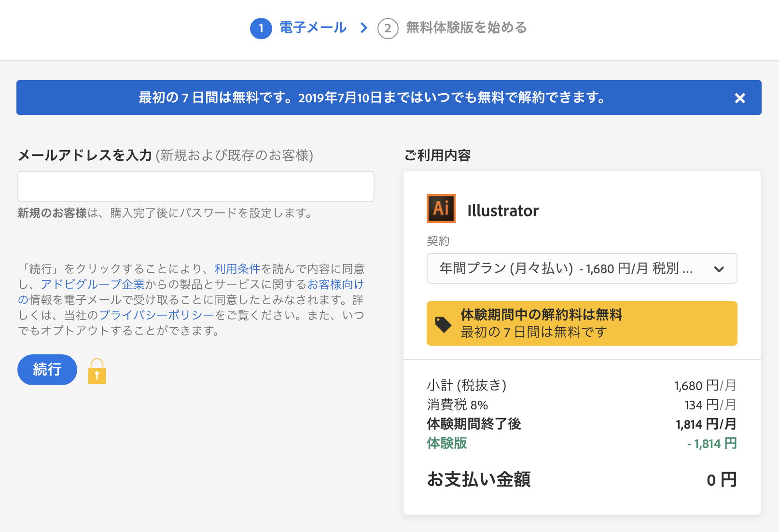Image resolution: width=779 pixels, height=532 pixels.
Task: Open the プライバシーポリシー link
Action: coord(156,315)
